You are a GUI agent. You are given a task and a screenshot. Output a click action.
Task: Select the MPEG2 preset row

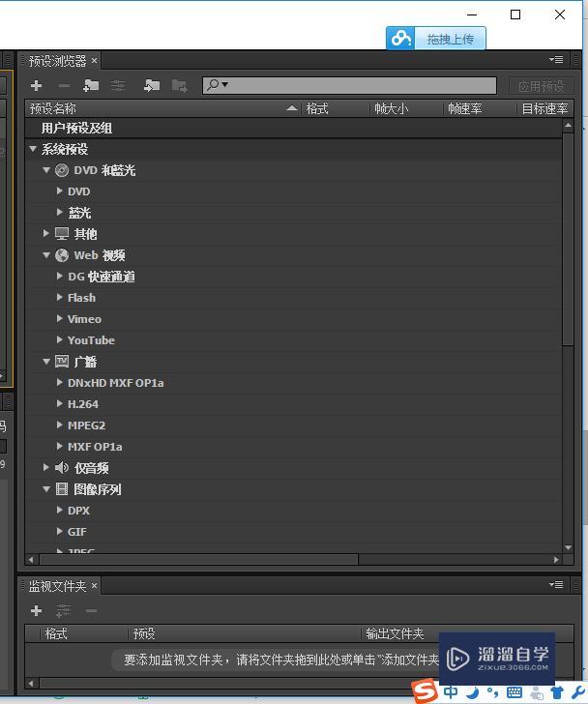(294, 425)
